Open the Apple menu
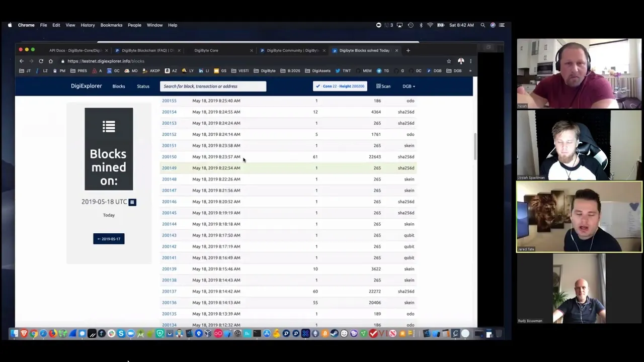 pos(10,25)
